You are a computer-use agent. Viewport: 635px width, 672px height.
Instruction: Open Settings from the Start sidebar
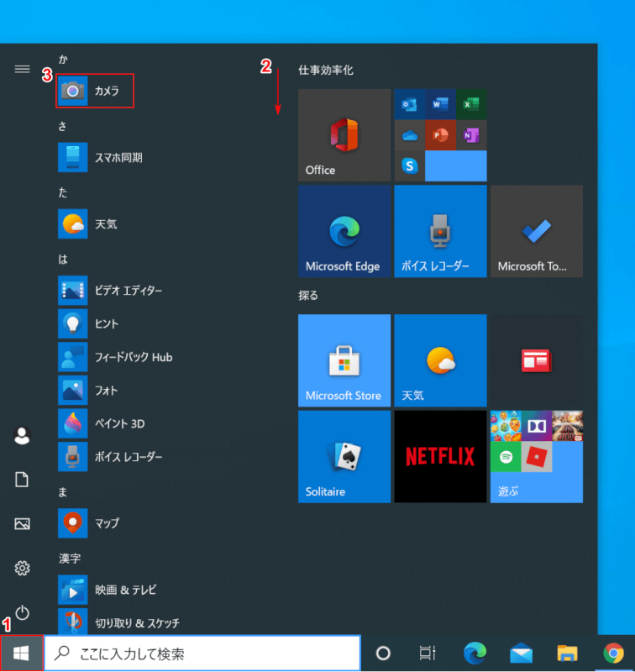23,569
